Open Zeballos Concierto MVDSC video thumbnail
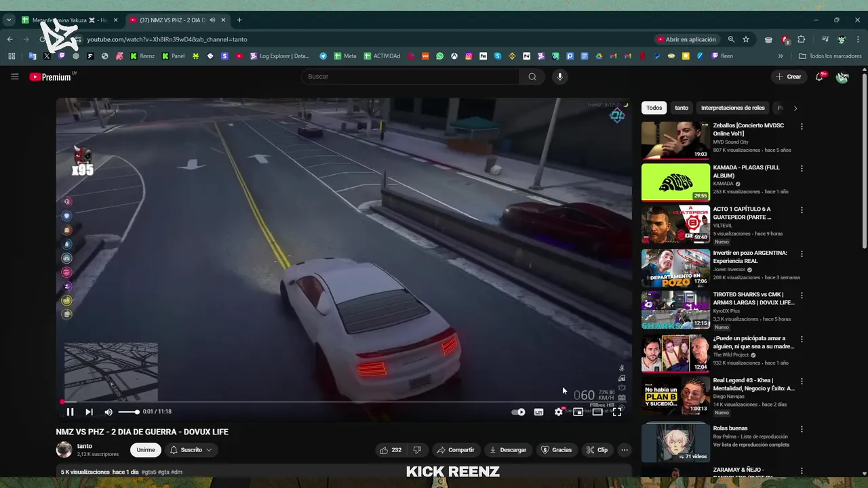 pos(675,140)
